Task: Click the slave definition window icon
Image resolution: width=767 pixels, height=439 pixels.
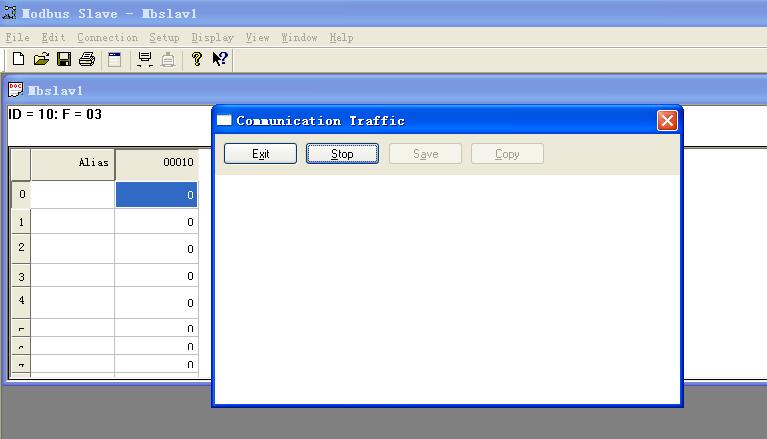Action: coord(114,59)
